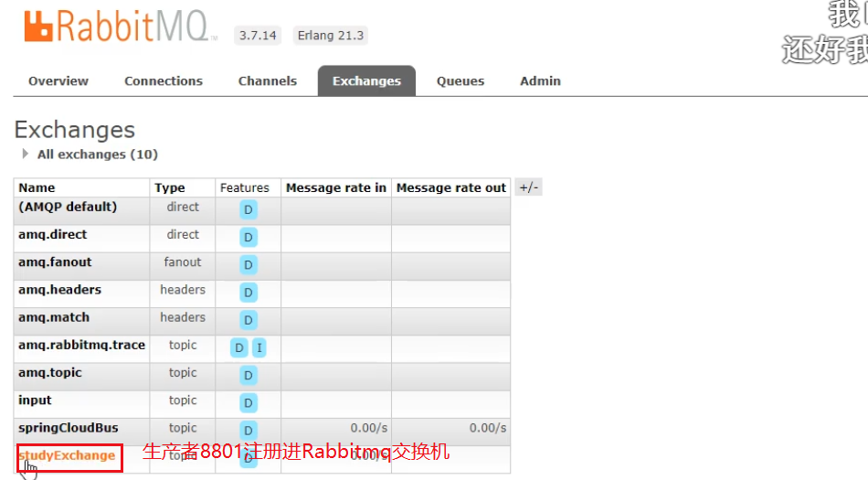The width and height of the screenshot is (868, 480).
Task: Open the amq.match exchange
Action: point(54,317)
